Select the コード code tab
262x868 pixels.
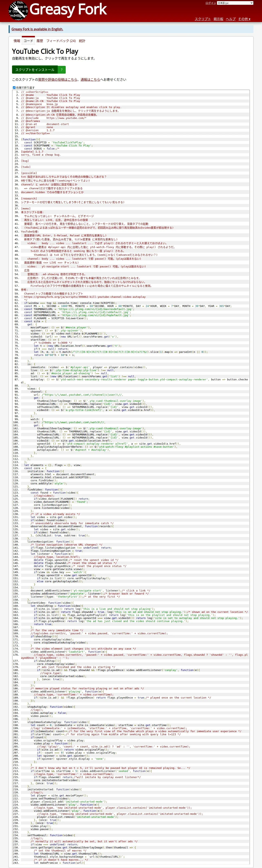tap(28, 41)
